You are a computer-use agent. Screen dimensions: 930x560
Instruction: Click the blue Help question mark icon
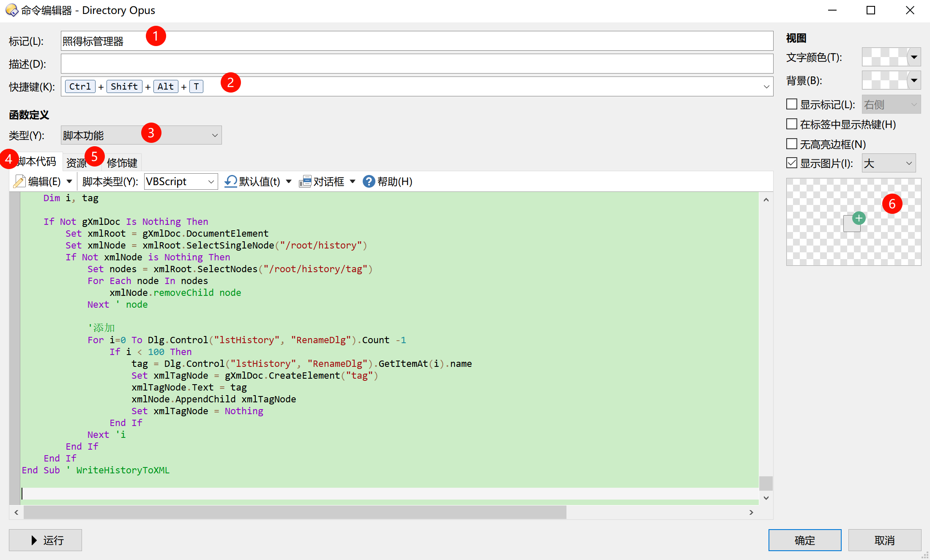369,182
